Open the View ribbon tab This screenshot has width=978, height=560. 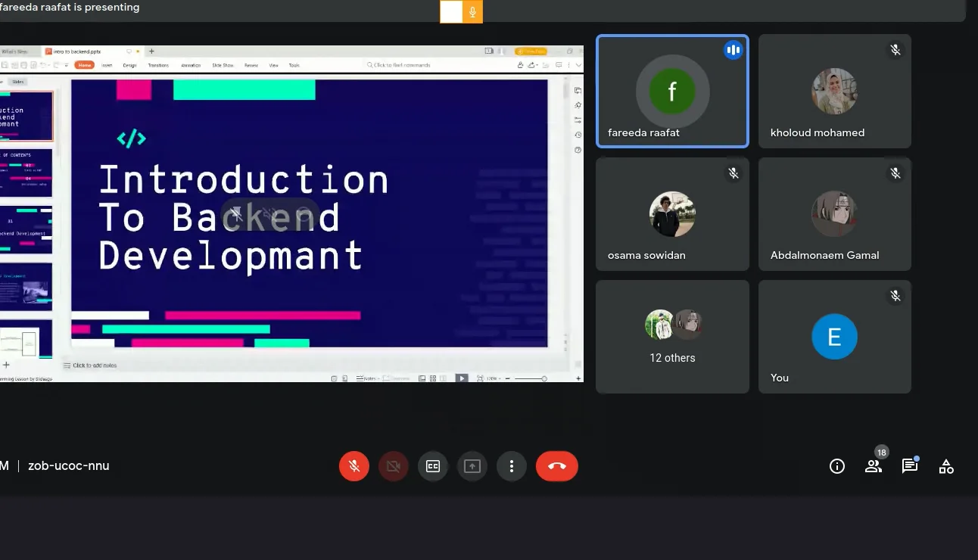pyautogui.click(x=274, y=65)
